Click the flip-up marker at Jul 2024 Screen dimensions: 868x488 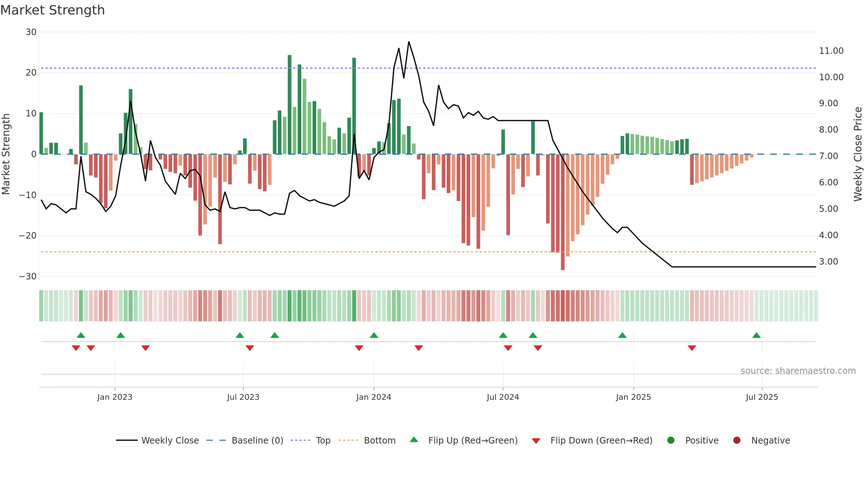[x=503, y=335]
